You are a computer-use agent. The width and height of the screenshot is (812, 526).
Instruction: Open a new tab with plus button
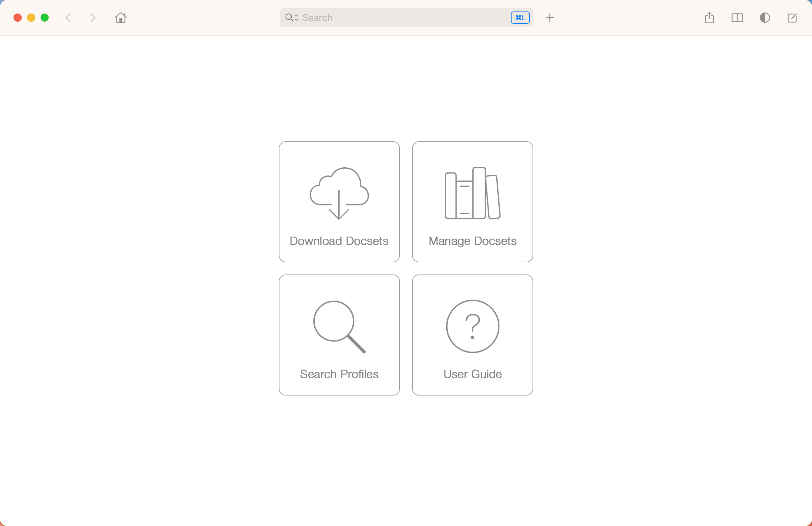point(550,18)
